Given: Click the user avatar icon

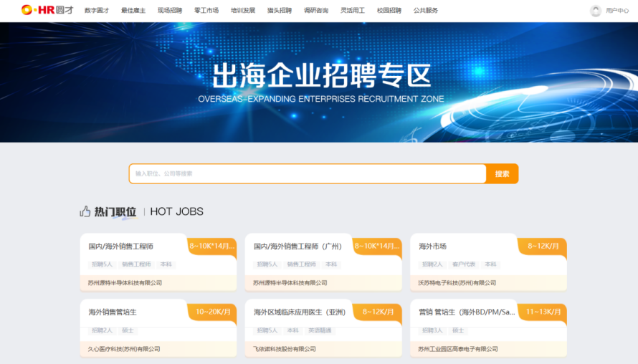Looking at the screenshot, I should [x=595, y=11].
